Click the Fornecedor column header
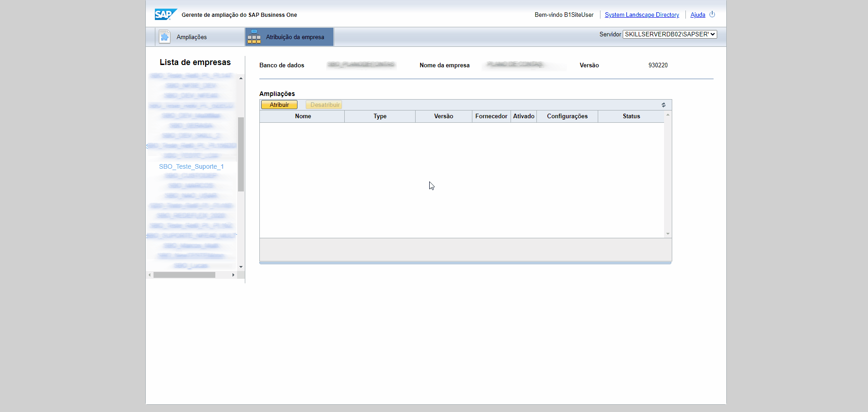This screenshot has width=868, height=412. click(491, 116)
